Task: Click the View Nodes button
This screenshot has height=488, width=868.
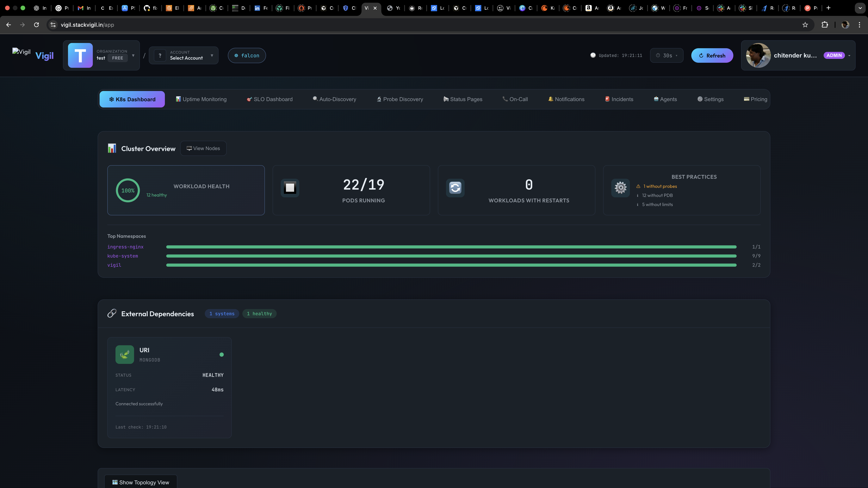Action: (203, 148)
